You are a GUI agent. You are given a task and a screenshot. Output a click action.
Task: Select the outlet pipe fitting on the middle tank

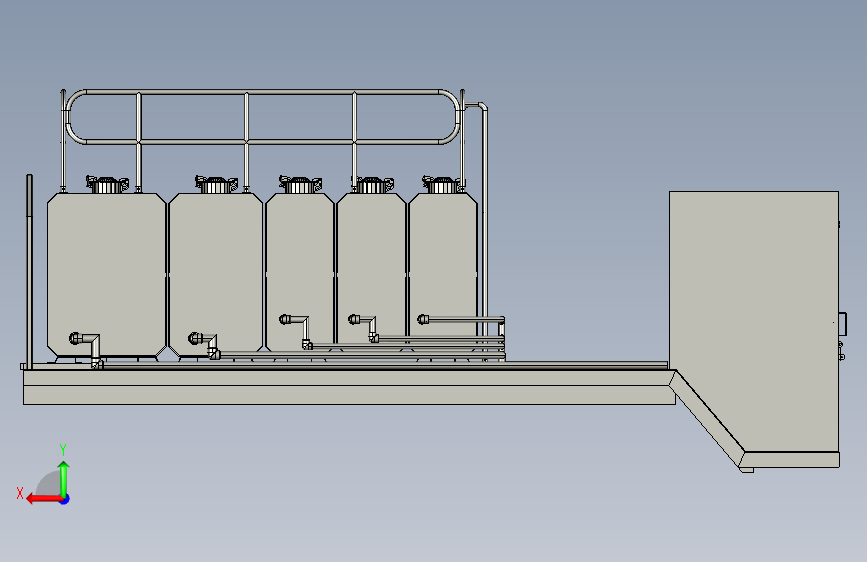(296, 331)
